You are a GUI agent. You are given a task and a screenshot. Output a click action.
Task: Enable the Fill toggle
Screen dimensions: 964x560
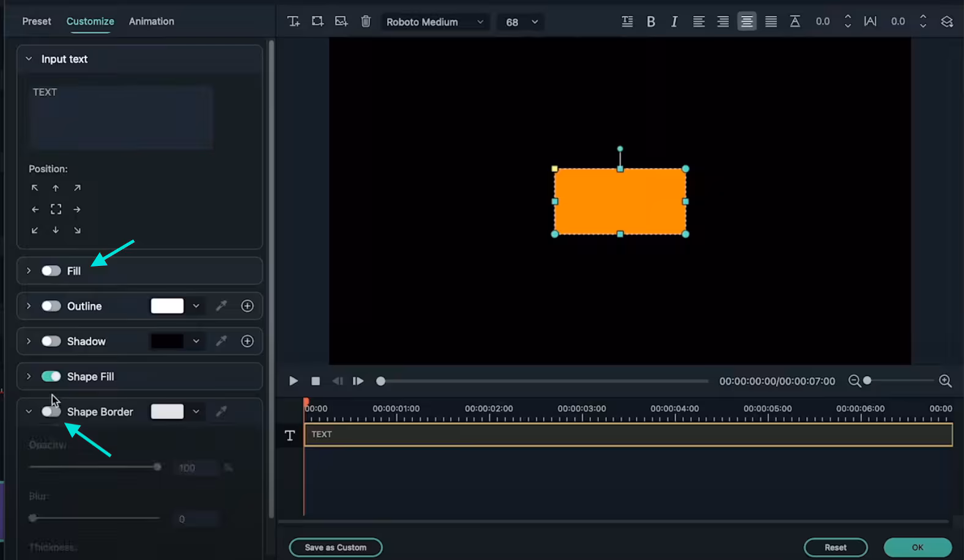pos(51,271)
